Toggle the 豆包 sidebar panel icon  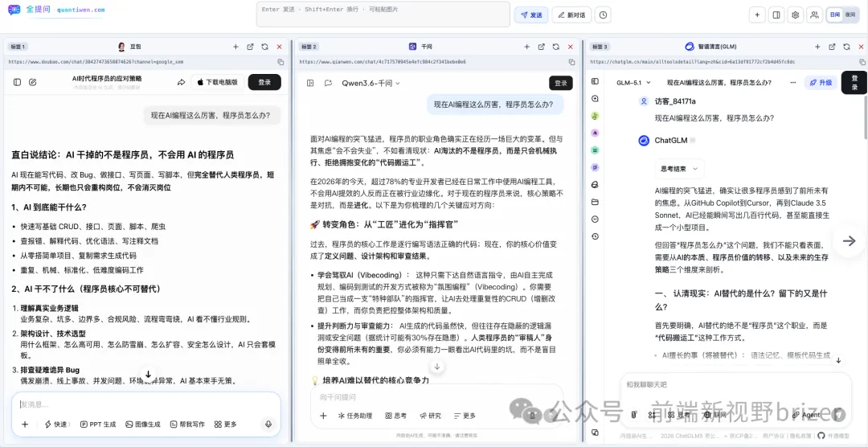coord(17,82)
